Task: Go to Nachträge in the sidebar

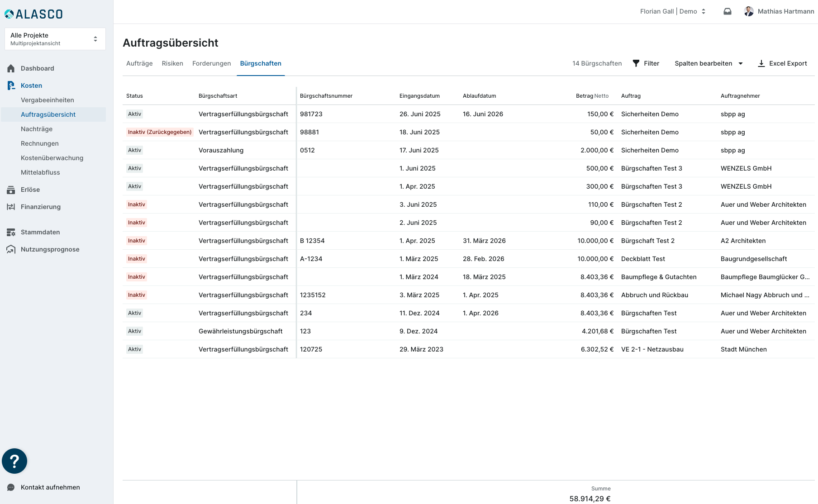Action: (37, 129)
